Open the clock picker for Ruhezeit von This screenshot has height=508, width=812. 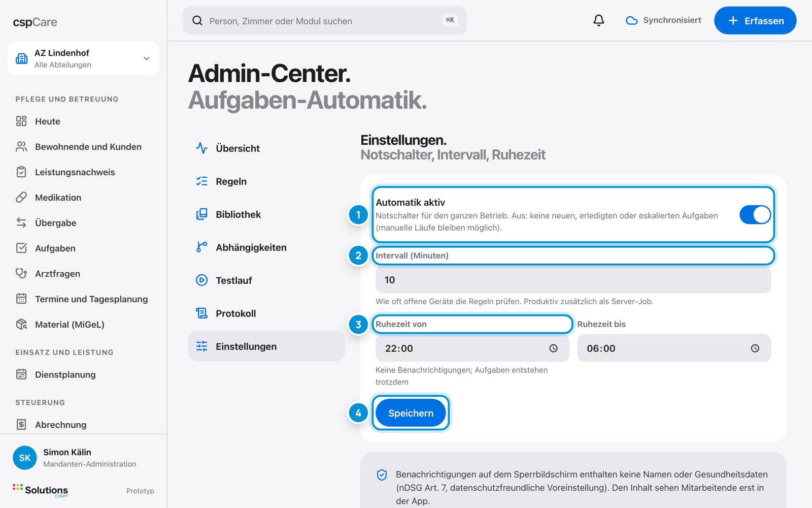coord(553,348)
